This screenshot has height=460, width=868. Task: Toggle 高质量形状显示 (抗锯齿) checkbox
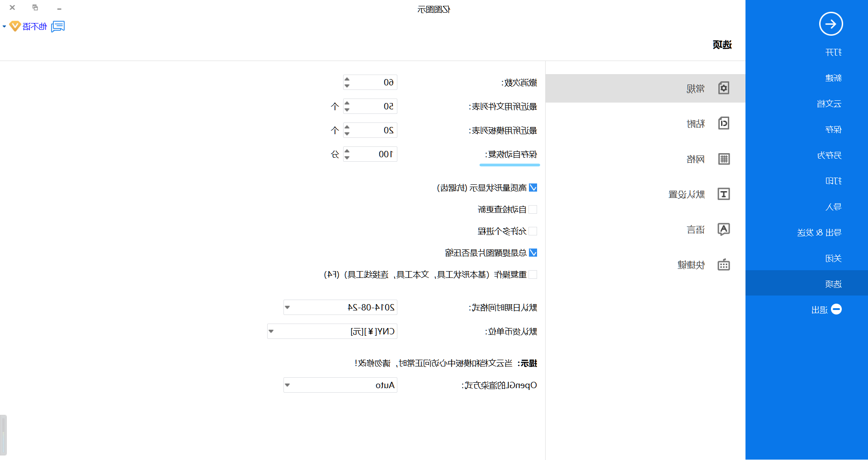(533, 188)
